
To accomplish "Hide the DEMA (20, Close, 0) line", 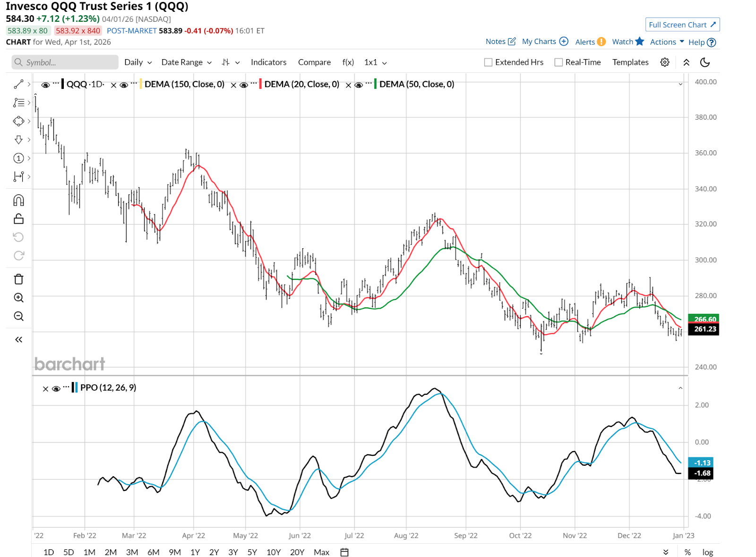I will point(244,85).
